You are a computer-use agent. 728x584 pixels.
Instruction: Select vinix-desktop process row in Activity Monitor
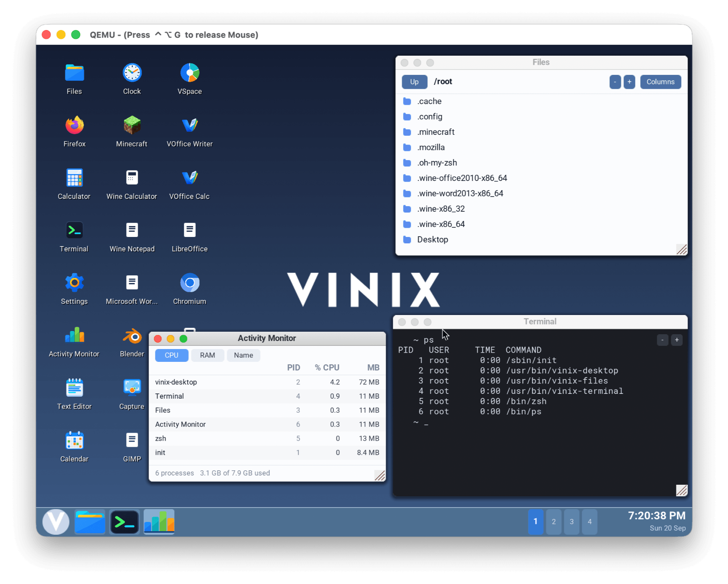click(267, 382)
